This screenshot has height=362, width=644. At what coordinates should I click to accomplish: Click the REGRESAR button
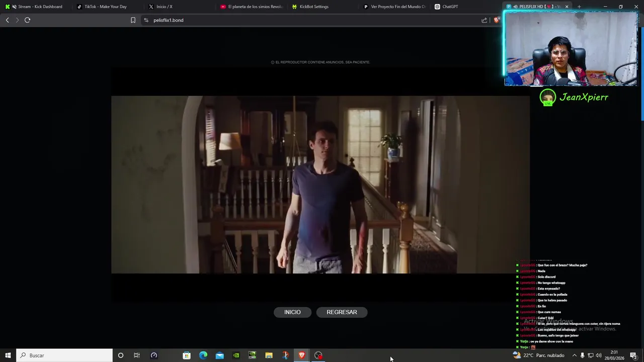[342, 312]
